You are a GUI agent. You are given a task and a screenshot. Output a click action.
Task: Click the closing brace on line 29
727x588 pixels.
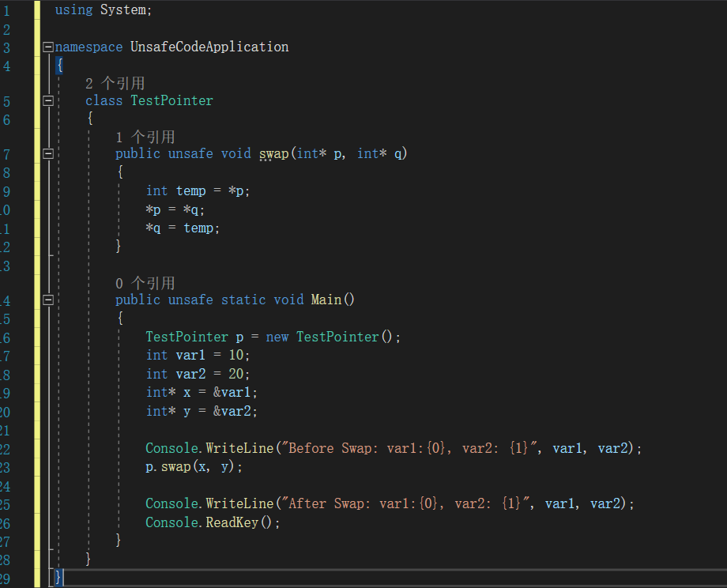tap(58, 577)
